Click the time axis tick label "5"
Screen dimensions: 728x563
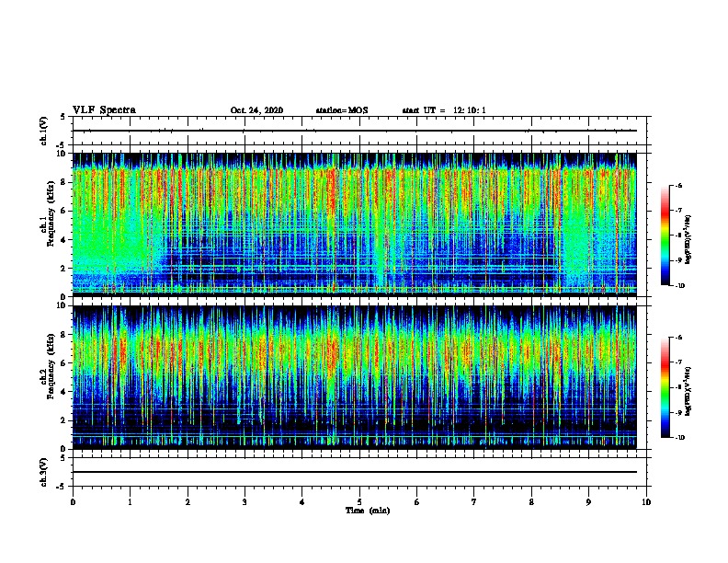pos(359,502)
